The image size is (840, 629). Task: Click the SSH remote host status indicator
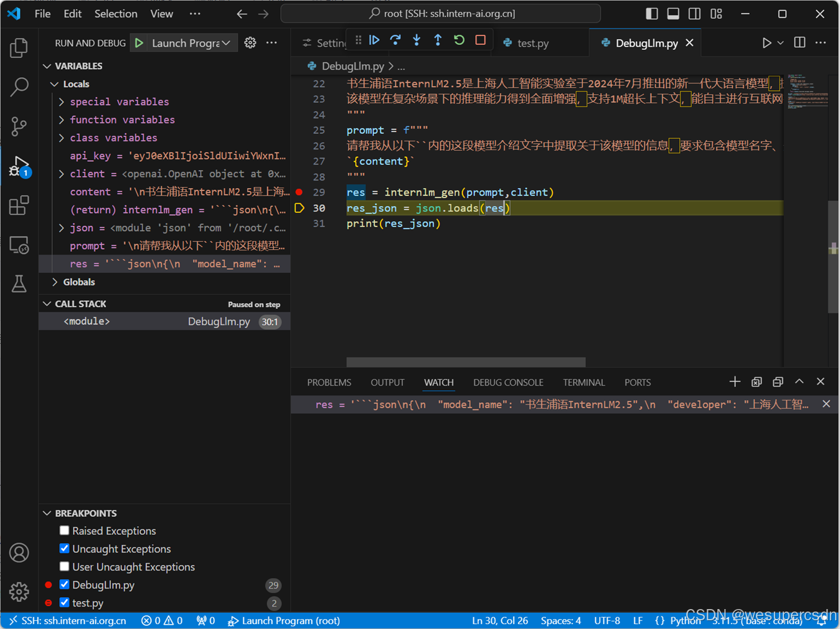point(67,620)
